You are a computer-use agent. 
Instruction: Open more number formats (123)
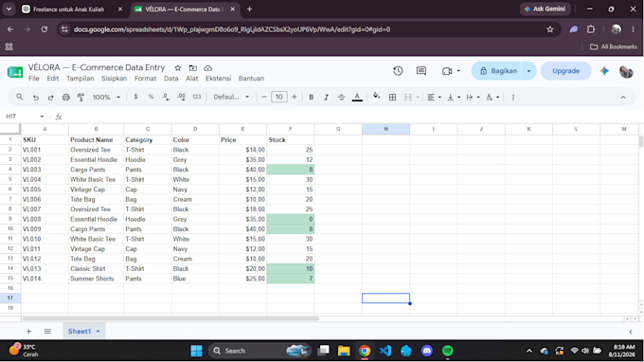tap(197, 97)
